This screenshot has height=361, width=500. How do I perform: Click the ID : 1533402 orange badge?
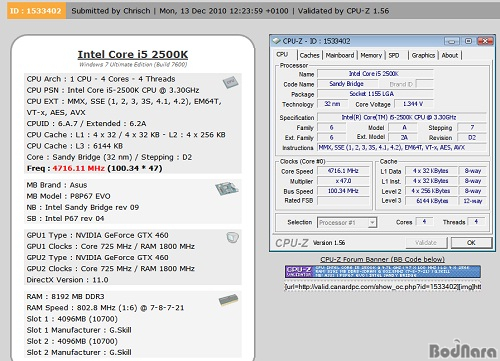pos(36,11)
